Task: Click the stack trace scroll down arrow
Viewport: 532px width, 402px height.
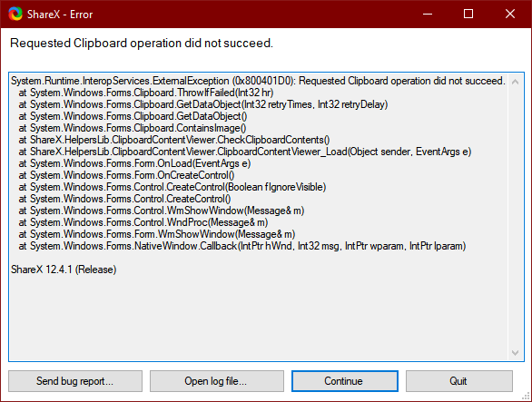Action: click(515, 353)
